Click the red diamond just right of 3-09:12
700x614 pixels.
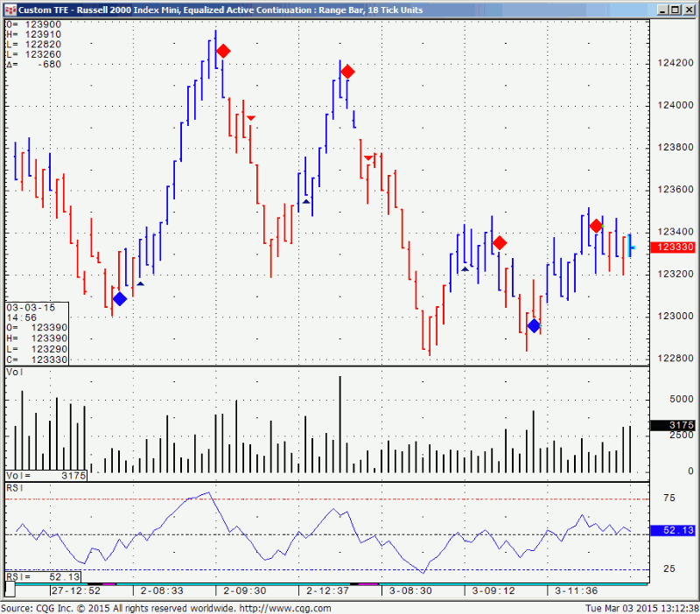coord(500,243)
